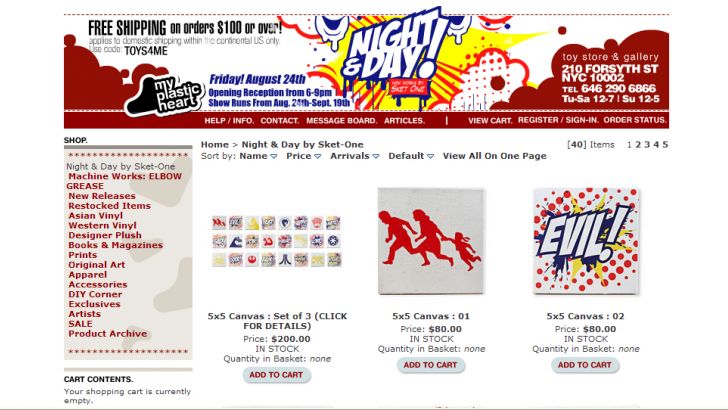Open the EVIL! canvas thumbnail
The width and height of the screenshot is (728, 410).
click(x=585, y=241)
